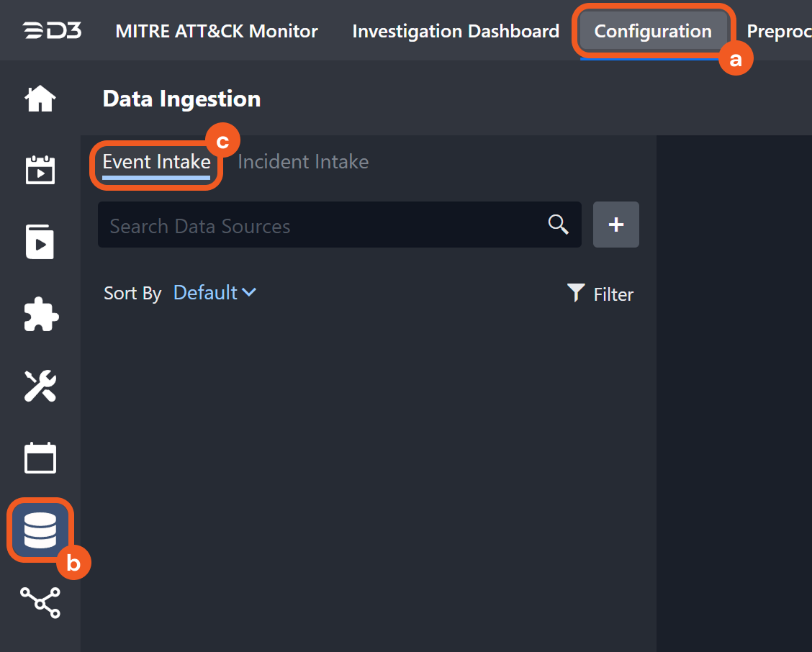Open the MITRE ATT&CK Monitor tab
The image size is (812, 652).
tap(217, 32)
